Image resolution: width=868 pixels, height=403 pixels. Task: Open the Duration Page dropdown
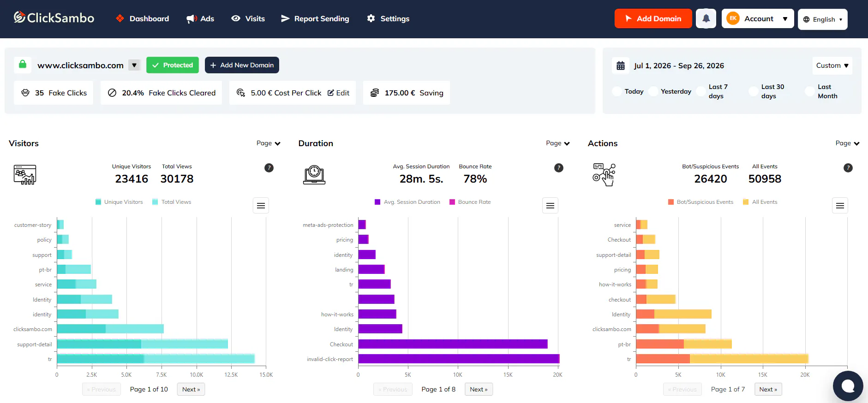[558, 143]
